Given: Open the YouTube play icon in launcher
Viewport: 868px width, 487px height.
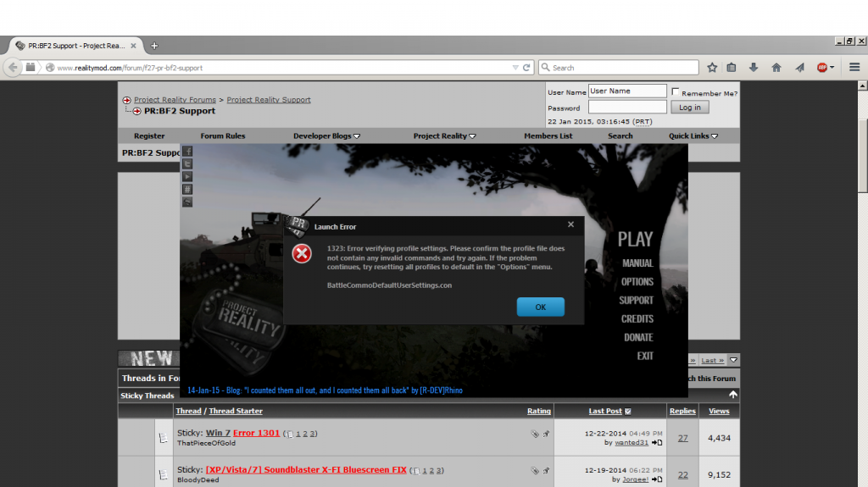Looking at the screenshot, I should tap(188, 176).
